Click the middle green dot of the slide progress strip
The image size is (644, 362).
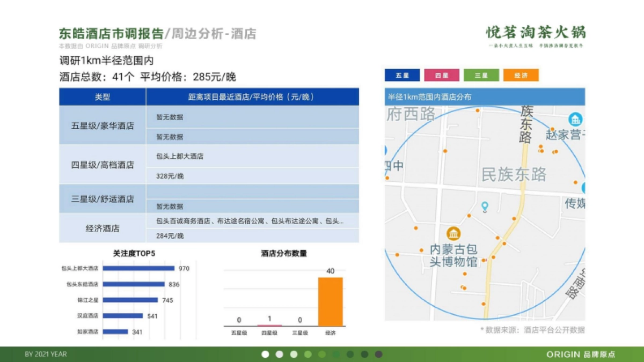coord(321,354)
